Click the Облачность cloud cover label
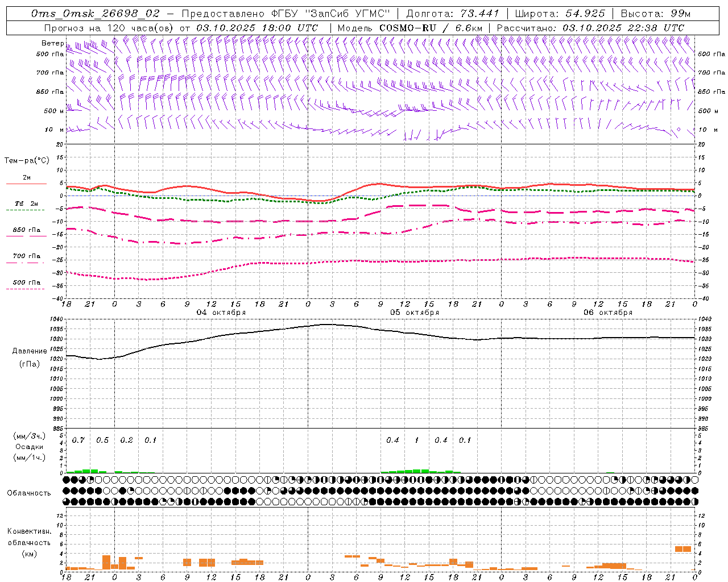The width and height of the screenshot is (728, 582). pyautogui.click(x=29, y=493)
